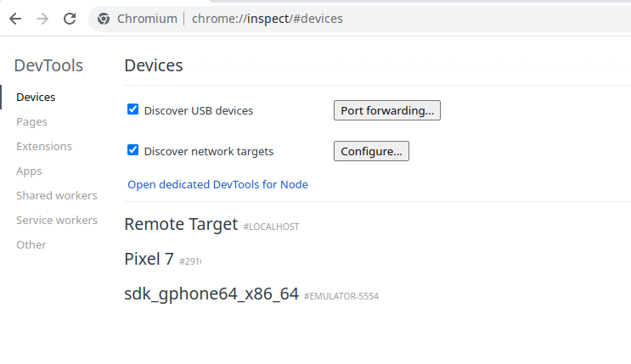Click the Pixel 7 device heading
631x364 pixels.
click(x=149, y=259)
